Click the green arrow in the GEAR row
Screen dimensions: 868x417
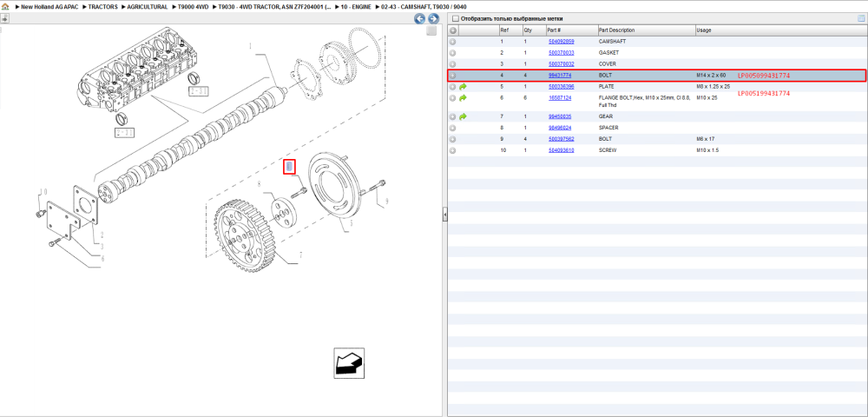click(x=463, y=117)
